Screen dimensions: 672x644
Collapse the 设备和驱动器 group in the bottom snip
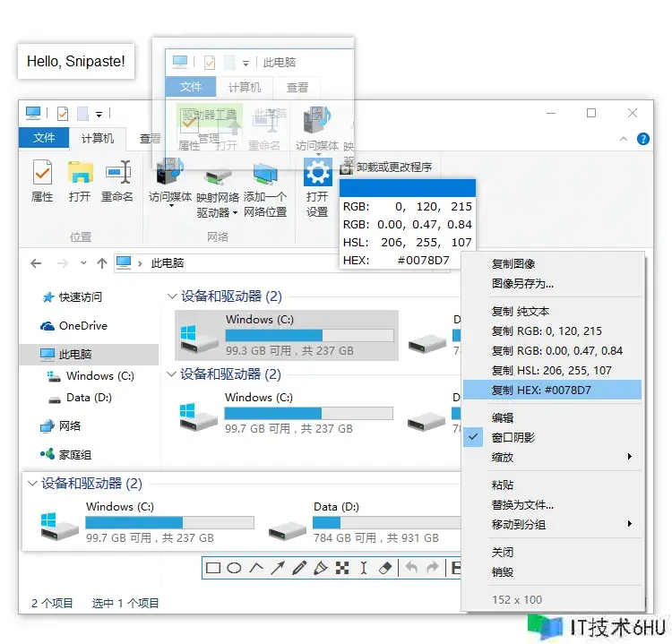point(33,484)
